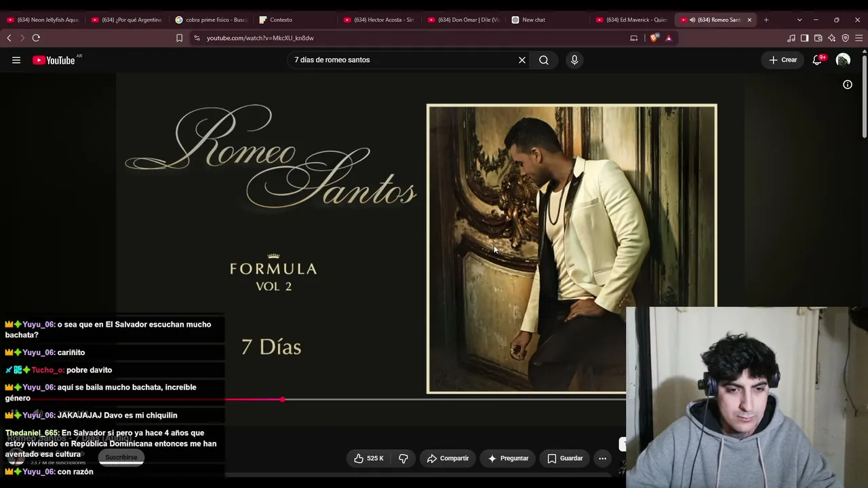
Task: Click username Tucho_o in chat
Action: tap(47, 370)
